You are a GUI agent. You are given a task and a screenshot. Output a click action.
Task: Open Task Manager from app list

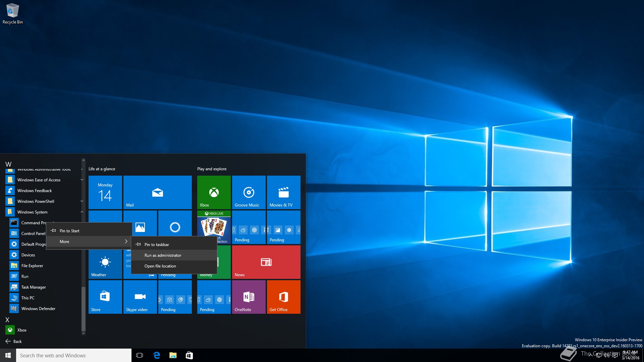(34, 287)
